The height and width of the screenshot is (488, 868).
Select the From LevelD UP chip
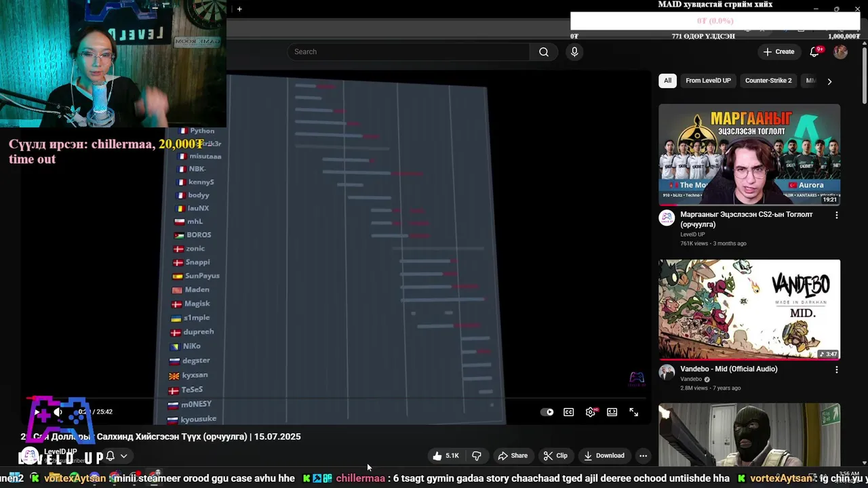708,81
